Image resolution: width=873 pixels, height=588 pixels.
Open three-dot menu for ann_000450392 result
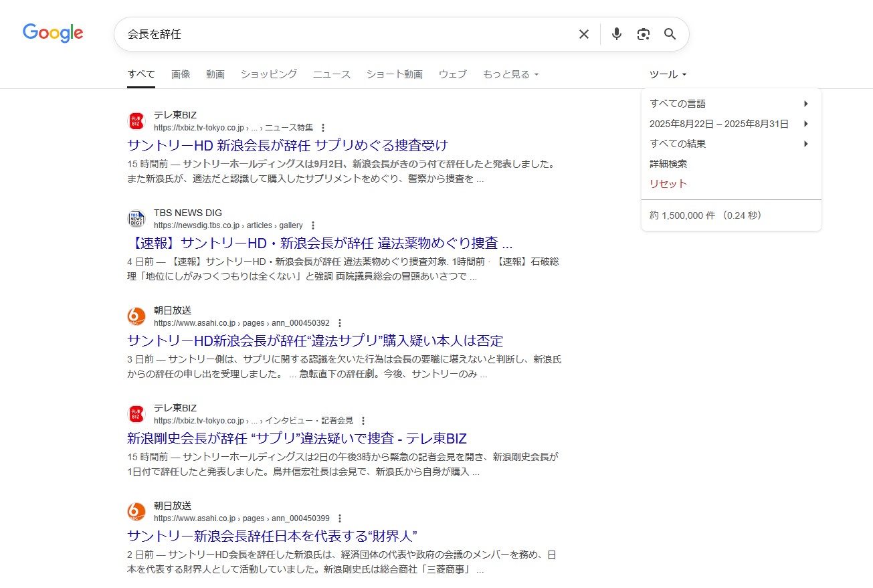coord(340,323)
